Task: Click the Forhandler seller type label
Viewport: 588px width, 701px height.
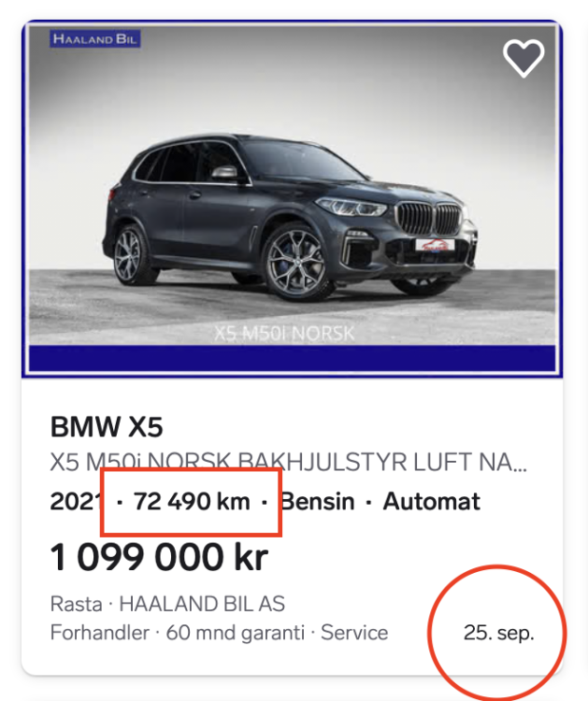Action: coord(99,633)
